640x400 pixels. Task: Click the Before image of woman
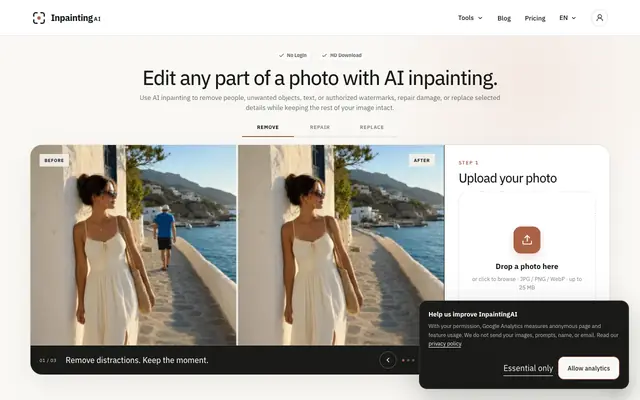click(x=133, y=245)
